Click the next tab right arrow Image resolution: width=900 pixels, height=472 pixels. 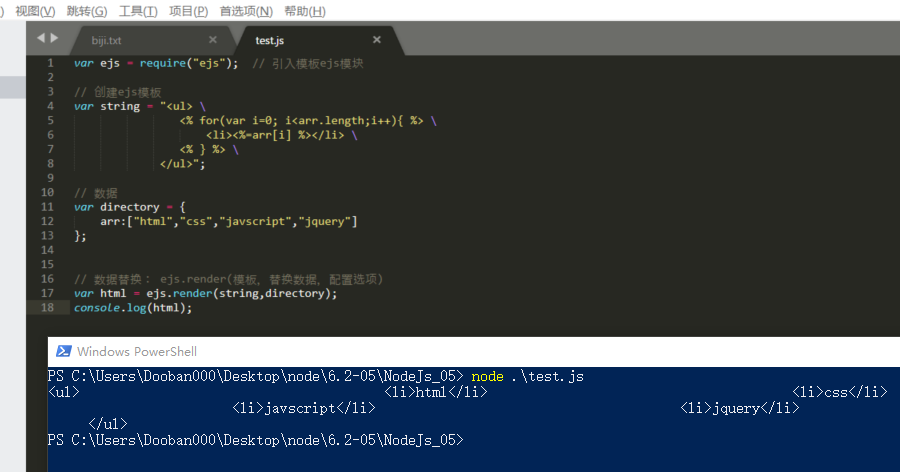coord(55,38)
